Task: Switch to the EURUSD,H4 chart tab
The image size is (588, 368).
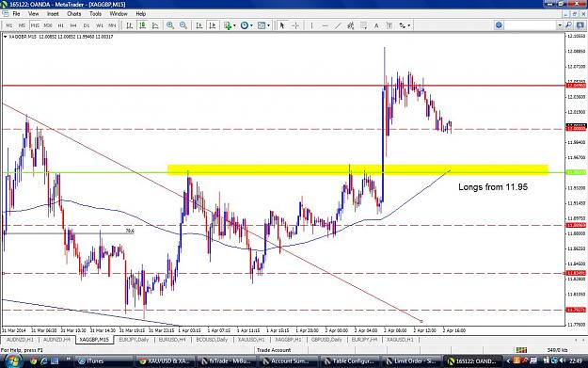Action: click(x=172, y=340)
